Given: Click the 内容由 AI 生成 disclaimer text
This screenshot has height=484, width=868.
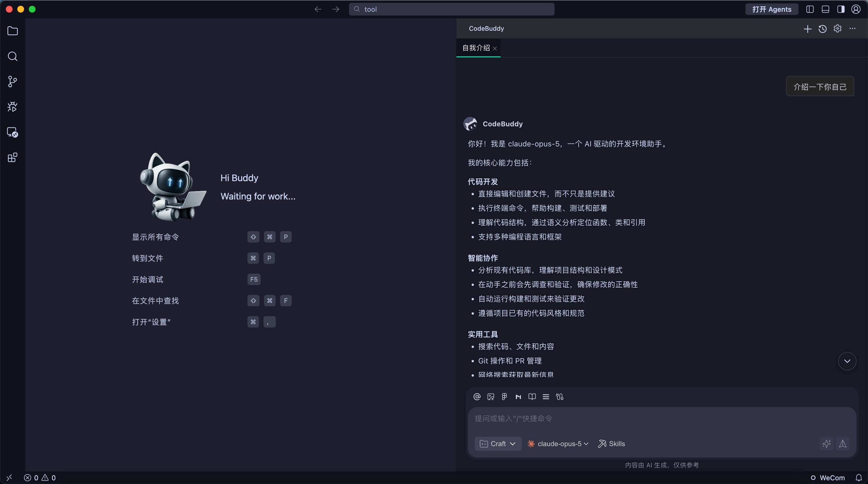Looking at the screenshot, I should click(x=662, y=465).
